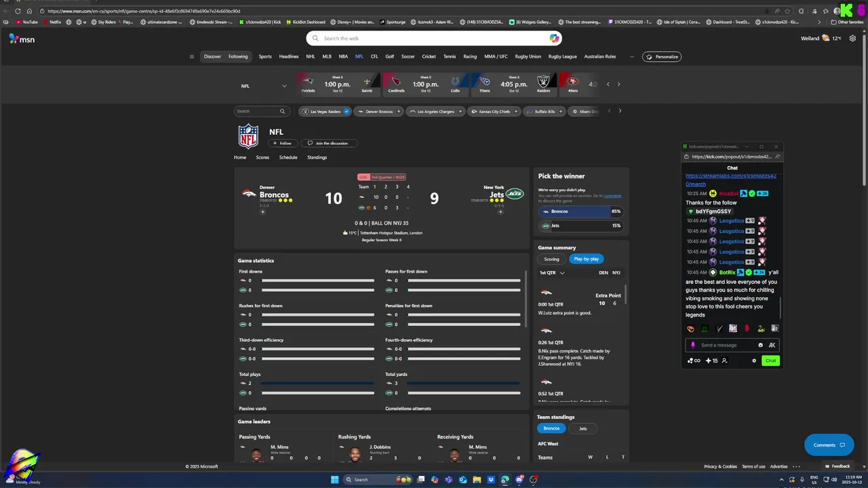Focus the Search the web input
This screenshot has height=488, width=868.
(x=434, y=39)
